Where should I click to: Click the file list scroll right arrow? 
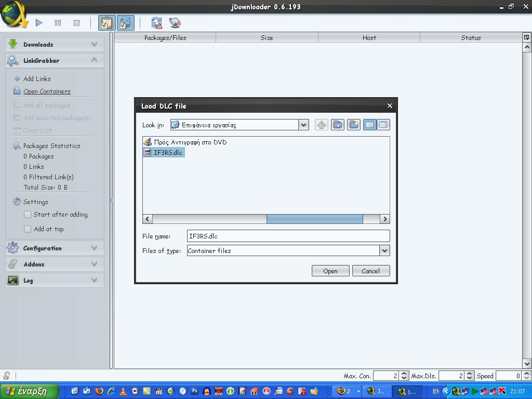pyautogui.click(x=385, y=219)
